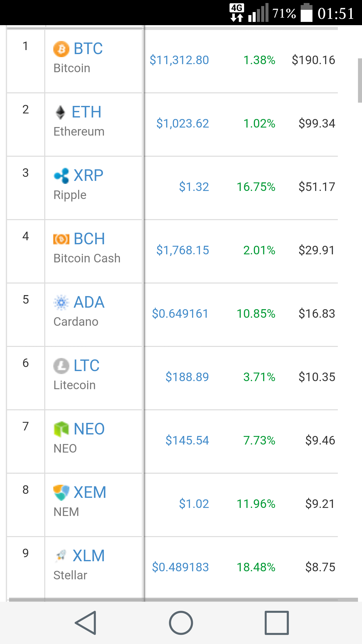Open recent apps square button
The image size is (362, 644).
pyautogui.click(x=277, y=623)
